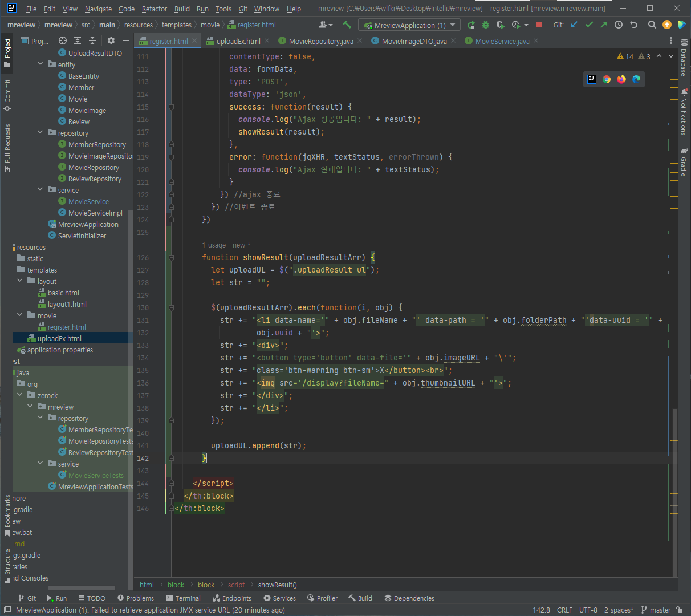
Task: Open the Project panel gear options
Action: 111,40
